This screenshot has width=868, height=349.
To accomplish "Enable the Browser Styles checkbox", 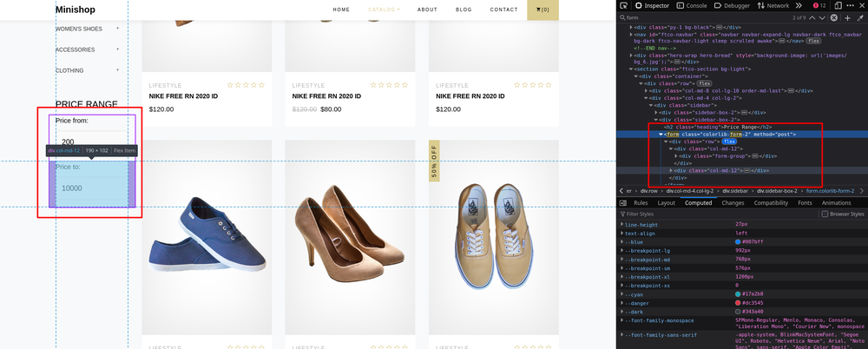I will pos(825,214).
